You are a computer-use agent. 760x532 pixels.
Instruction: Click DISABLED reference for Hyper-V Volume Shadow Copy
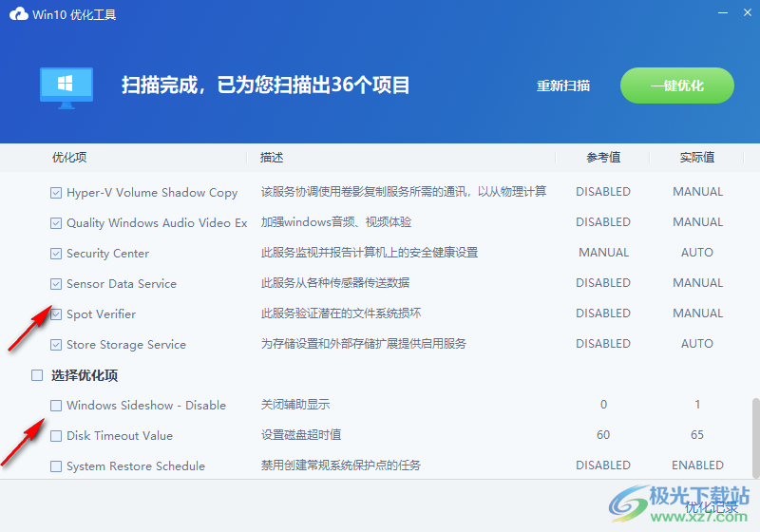click(x=603, y=192)
